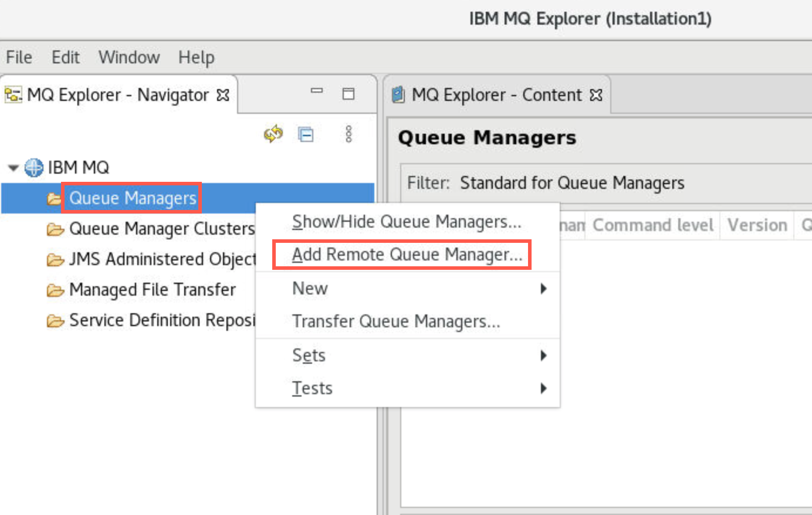812x515 pixels.
Task: Click the refresh icon in Navigator toolbar
Action: click(273, 134)
